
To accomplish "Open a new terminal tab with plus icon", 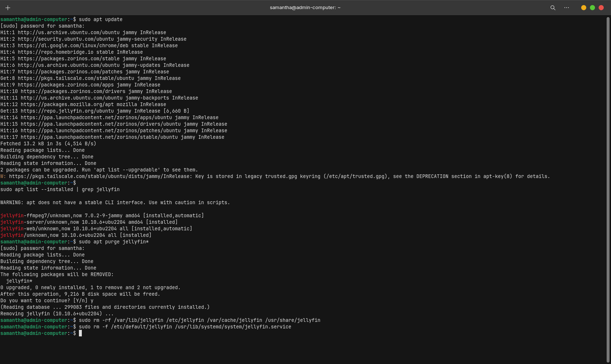I will point(8,8).
